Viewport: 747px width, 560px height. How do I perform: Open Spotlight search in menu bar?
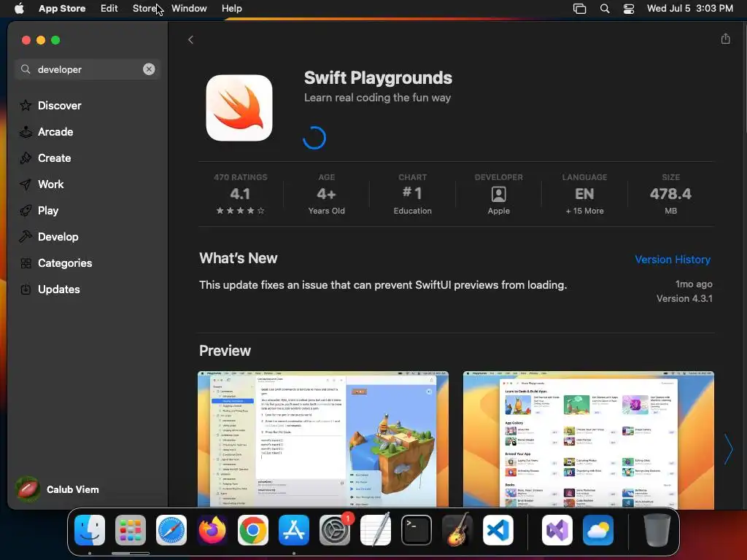(605, 9)
